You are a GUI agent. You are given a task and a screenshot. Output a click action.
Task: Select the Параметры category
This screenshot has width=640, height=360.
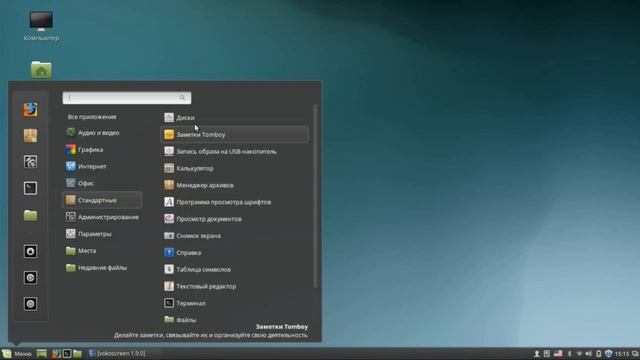pos(102,234)
